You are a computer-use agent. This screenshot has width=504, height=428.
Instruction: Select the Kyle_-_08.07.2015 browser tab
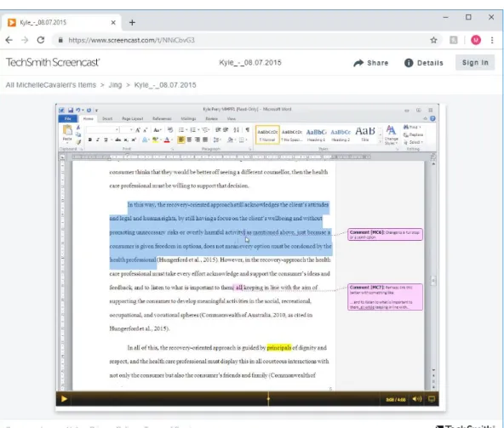(x=61, y=22)
